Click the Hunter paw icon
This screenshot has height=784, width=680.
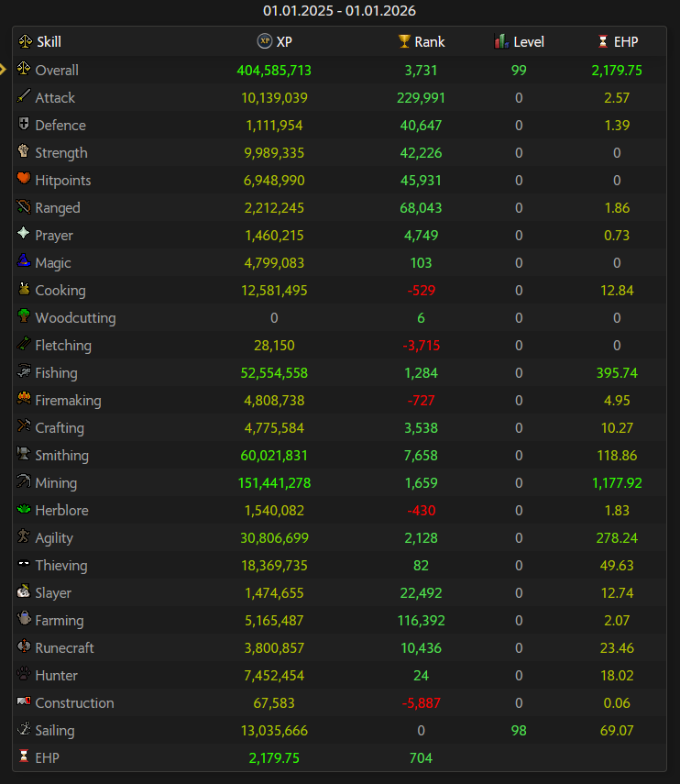(x=24, y=673)
